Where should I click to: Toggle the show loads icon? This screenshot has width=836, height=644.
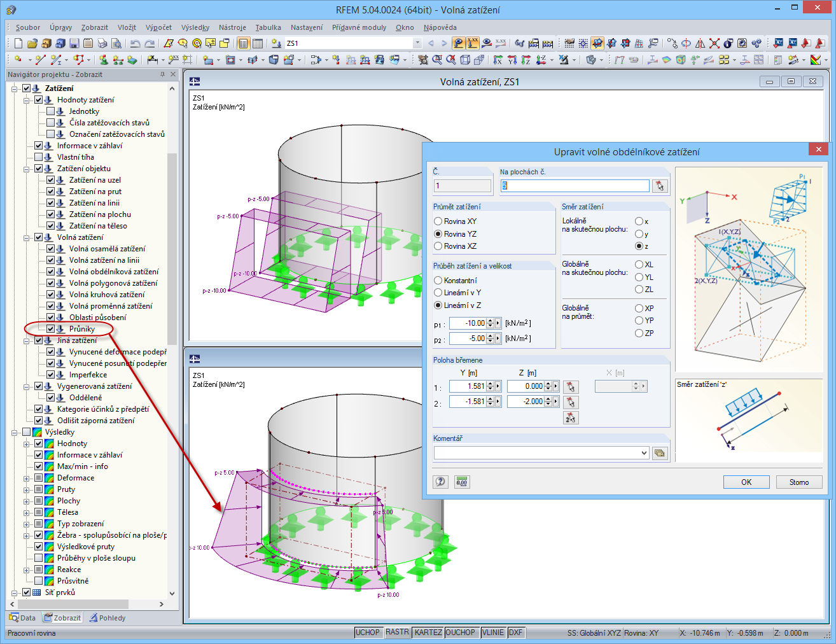(x=459, y=43)
